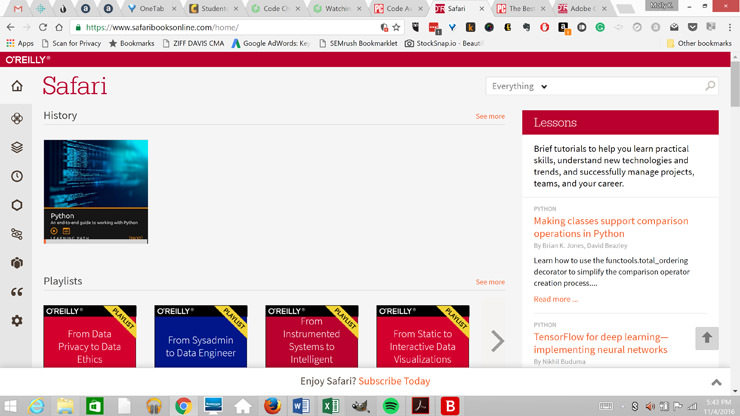Open the history clock sidebar icon

pyautogui.click(x=17, y=176)
